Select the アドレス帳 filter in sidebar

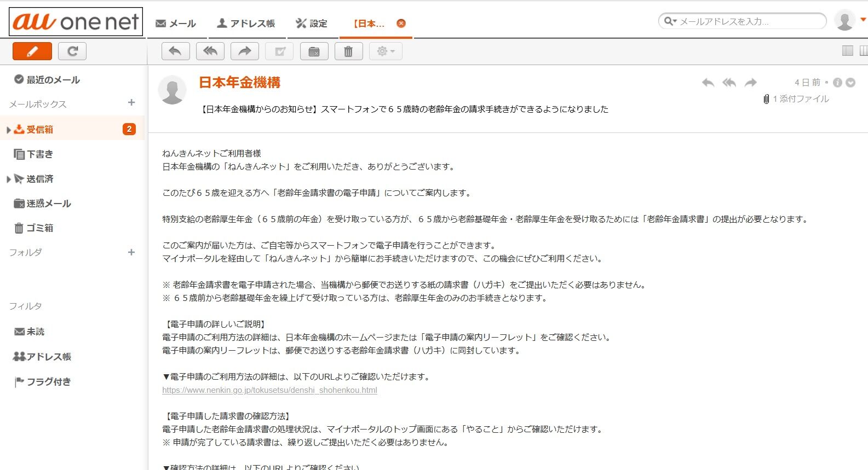[x=42, y=357]
